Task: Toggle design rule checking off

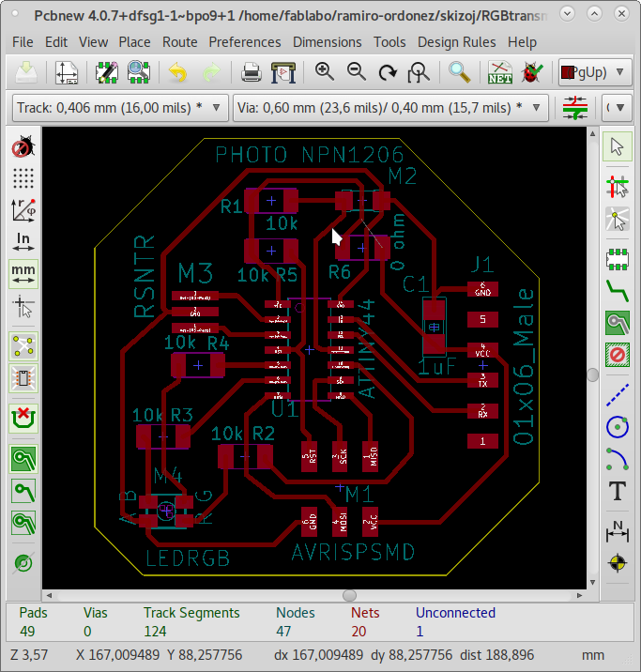Action: pos(23,146)
